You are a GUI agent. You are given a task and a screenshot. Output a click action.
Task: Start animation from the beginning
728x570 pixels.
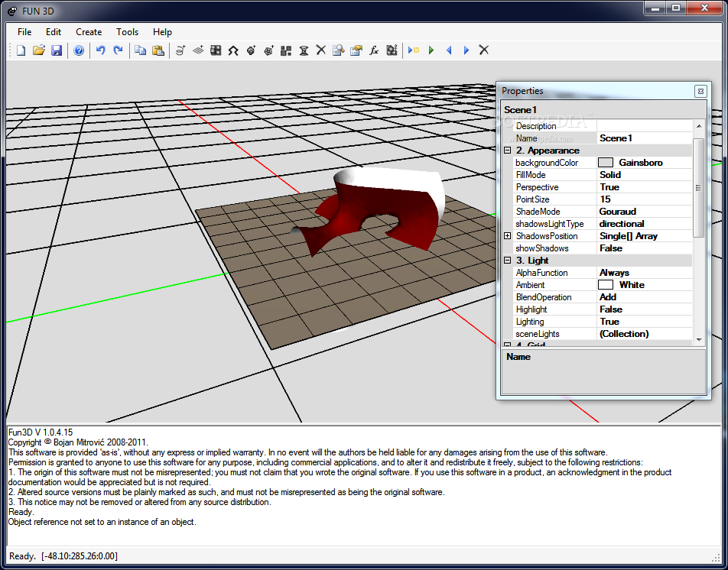pyautogui.click(x=413, y=50)
